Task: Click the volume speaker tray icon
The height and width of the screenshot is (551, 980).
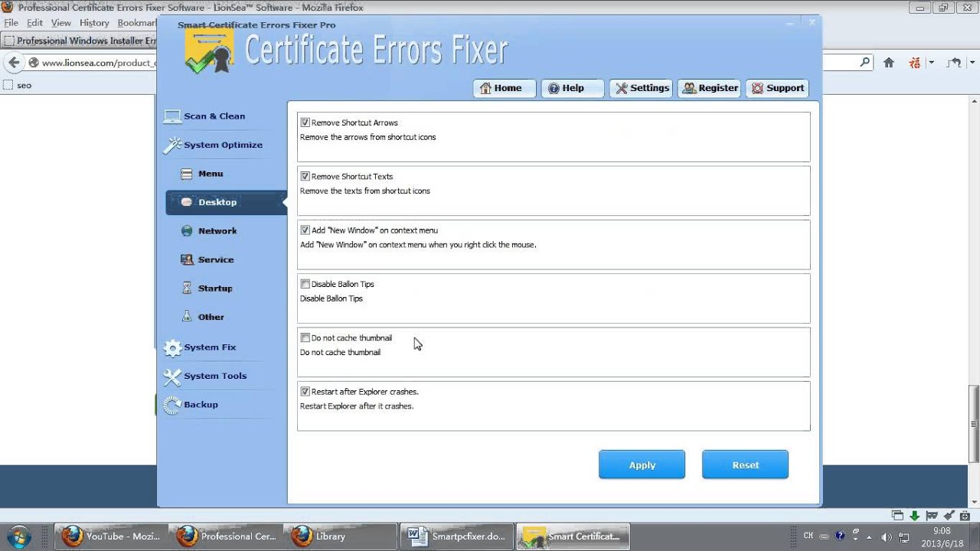Action: point(887,536)
